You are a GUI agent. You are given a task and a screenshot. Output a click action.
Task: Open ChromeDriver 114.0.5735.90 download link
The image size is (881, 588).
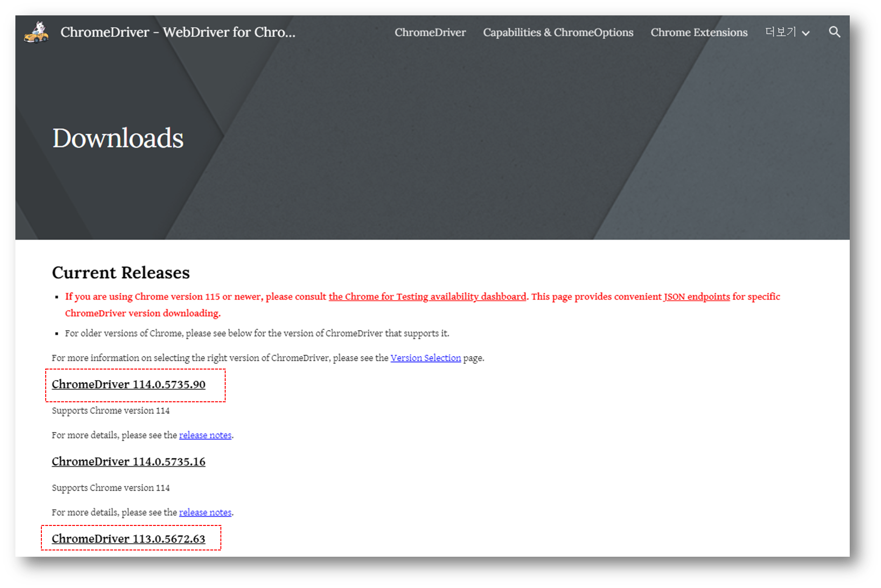tap(128, 384)
